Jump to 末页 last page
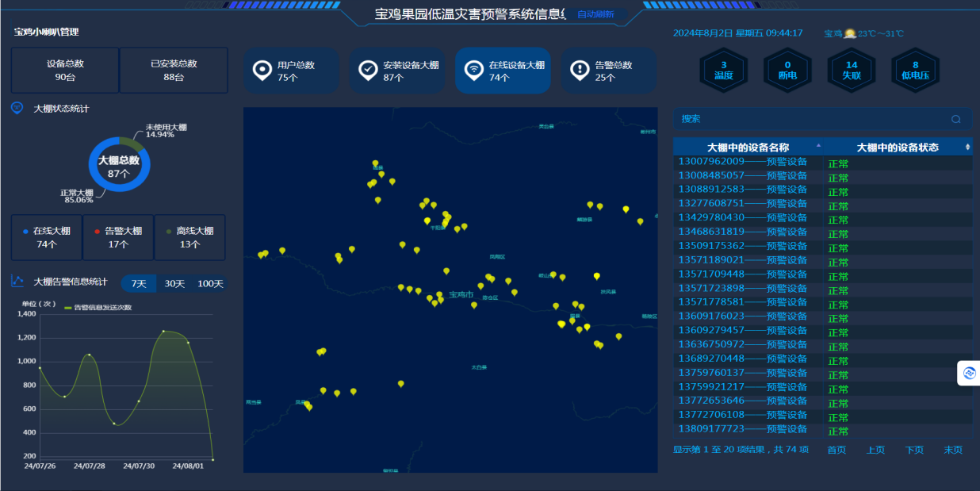The image size is (980, 491). [x=953, y=450]
